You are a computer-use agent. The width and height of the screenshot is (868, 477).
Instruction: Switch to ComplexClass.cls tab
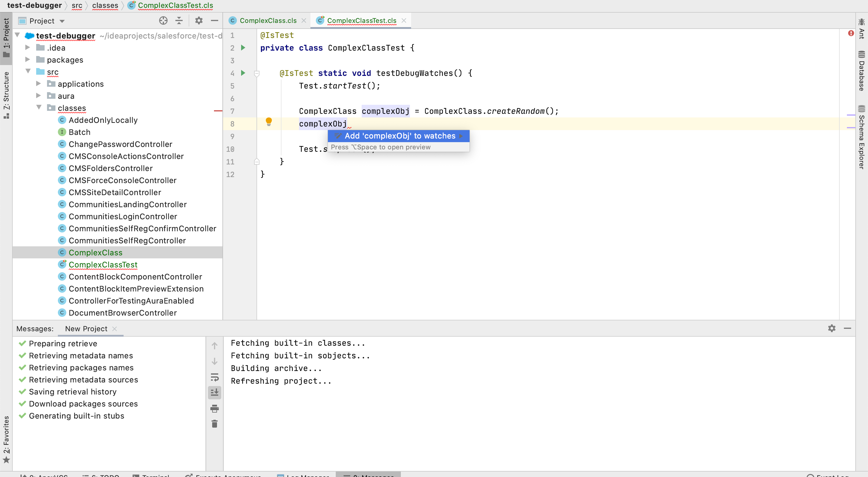coord(268,20)
